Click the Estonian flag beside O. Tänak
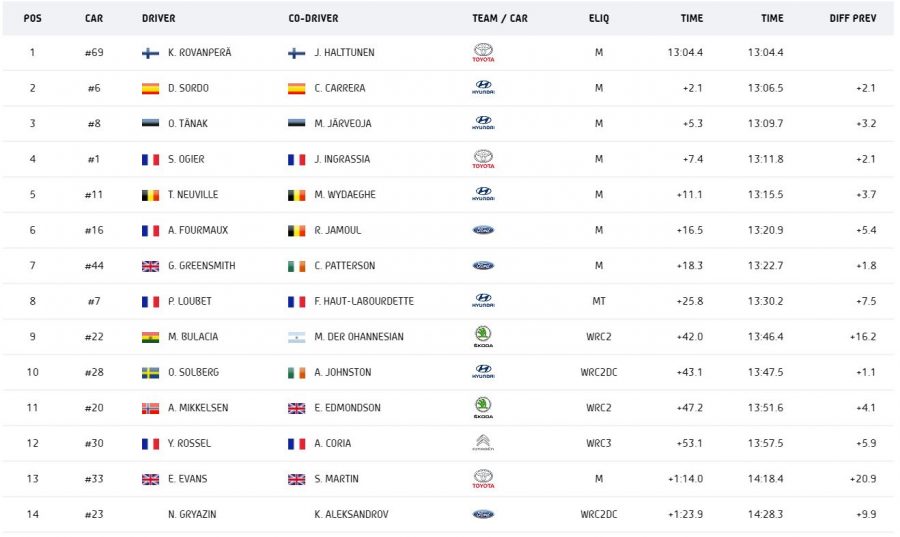 [x=151, y=124]
